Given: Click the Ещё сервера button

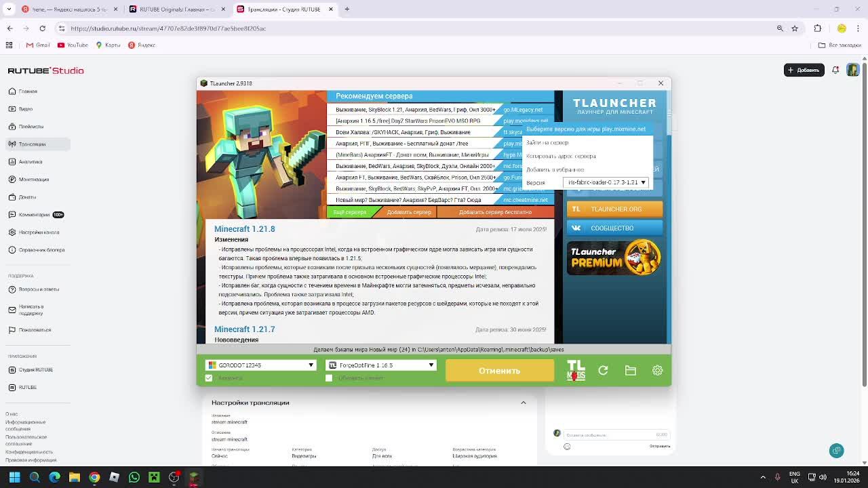Looking at the screenshot, I should point(350,212).
